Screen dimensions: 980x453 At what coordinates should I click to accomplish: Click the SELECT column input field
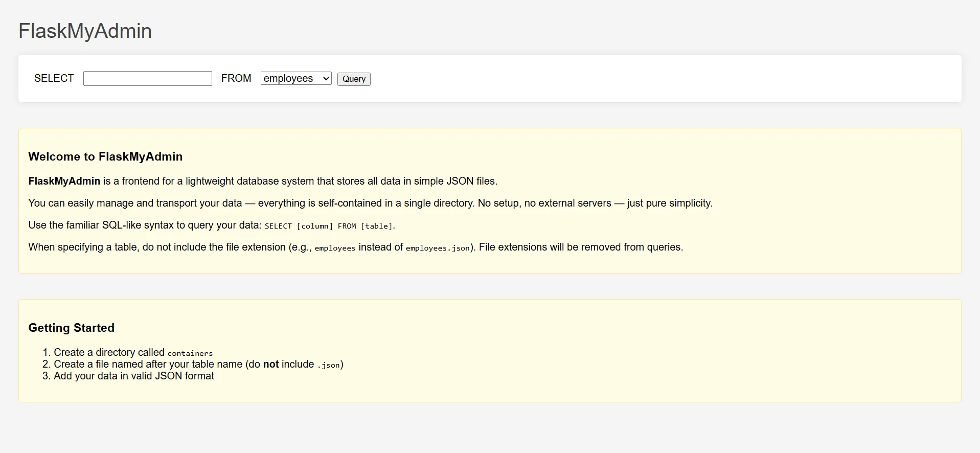point(148,78)
